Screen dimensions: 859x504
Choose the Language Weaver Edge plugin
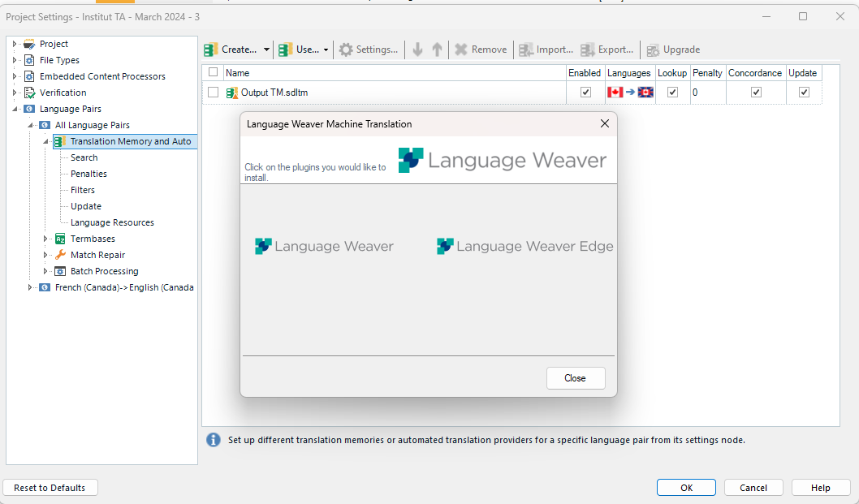[524, 247]
